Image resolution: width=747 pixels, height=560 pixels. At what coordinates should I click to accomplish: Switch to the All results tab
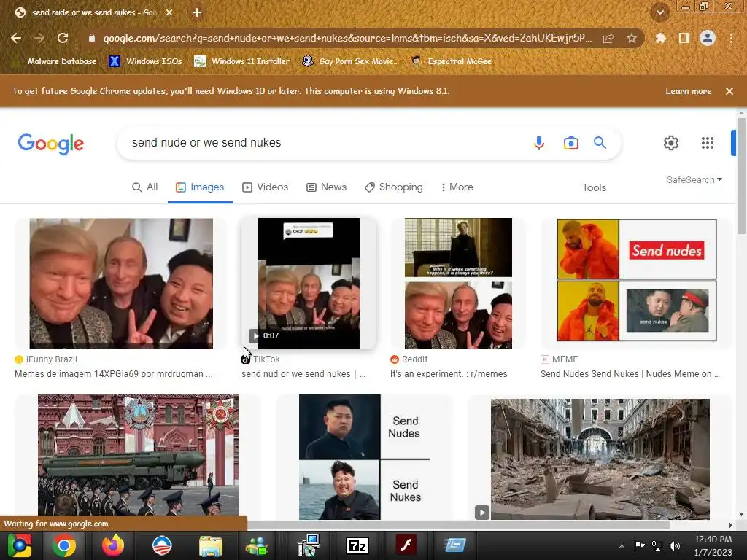tap(144, 187)
